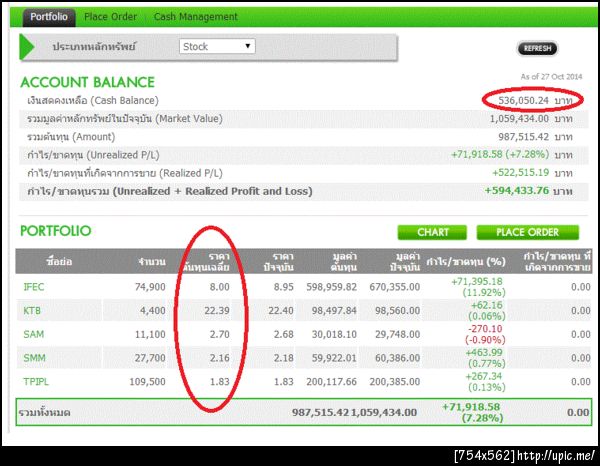
Task: Click the REFRESH button
Action: [x=537, y=48]
